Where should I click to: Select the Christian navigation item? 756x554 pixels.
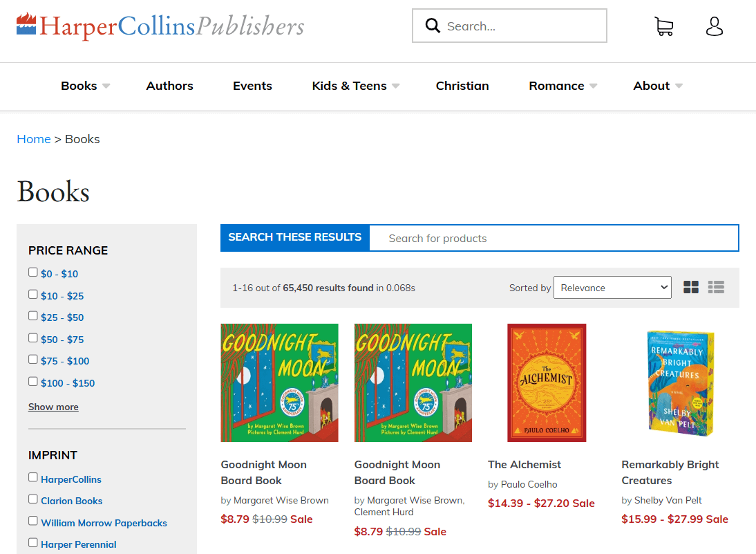tap(462, 86)
